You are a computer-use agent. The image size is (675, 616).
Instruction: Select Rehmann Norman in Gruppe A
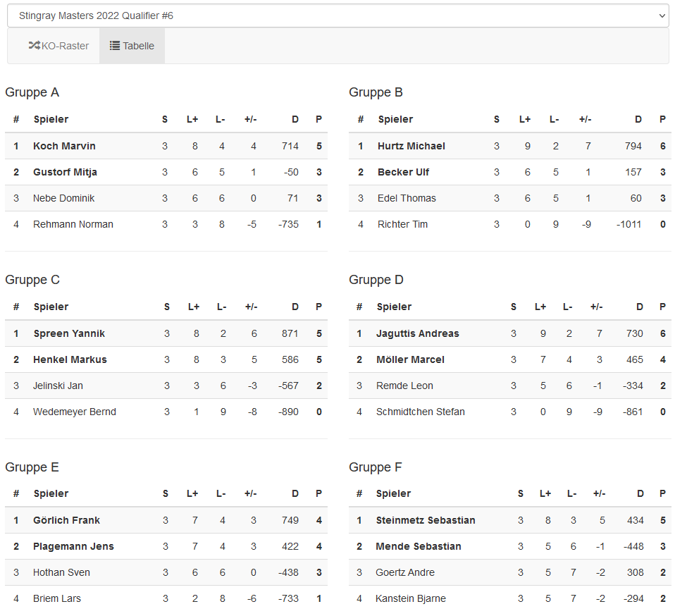click(x=73, y=224)
